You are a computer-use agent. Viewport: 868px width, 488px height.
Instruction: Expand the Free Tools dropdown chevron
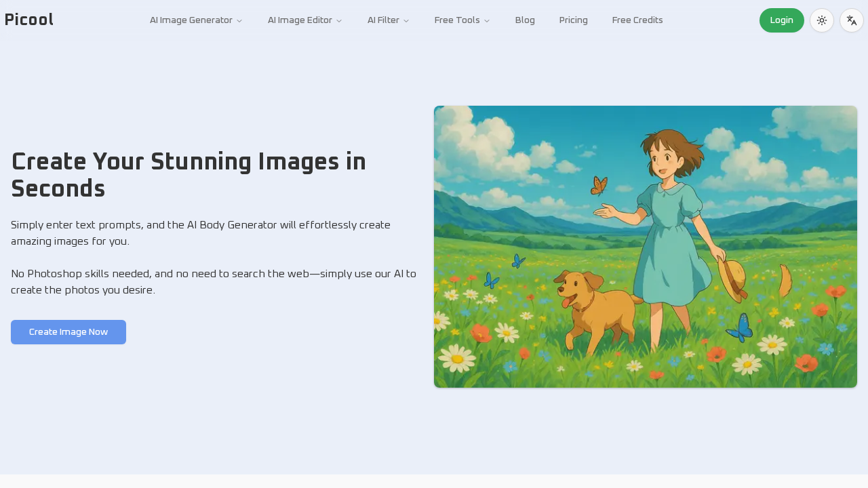coord(486,20)
